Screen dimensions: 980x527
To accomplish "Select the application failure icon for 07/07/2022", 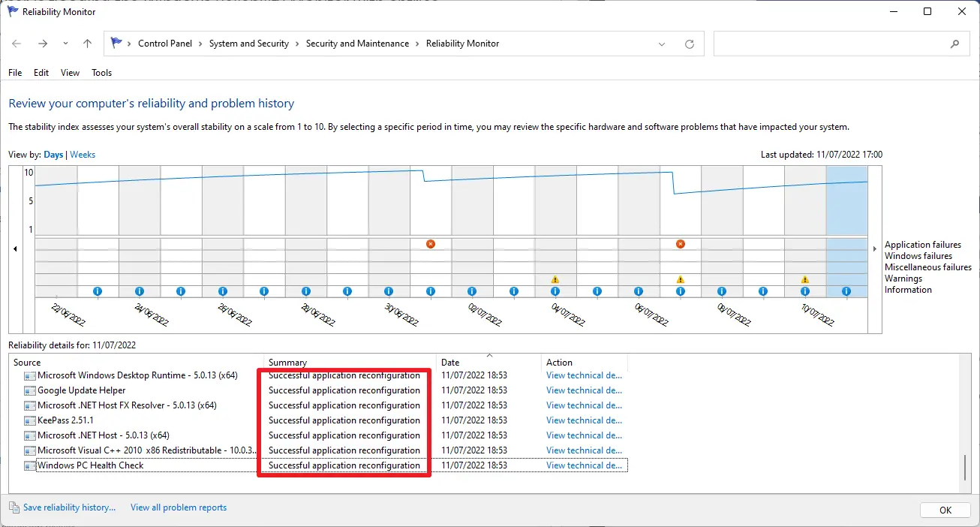I will coord(681,244).
